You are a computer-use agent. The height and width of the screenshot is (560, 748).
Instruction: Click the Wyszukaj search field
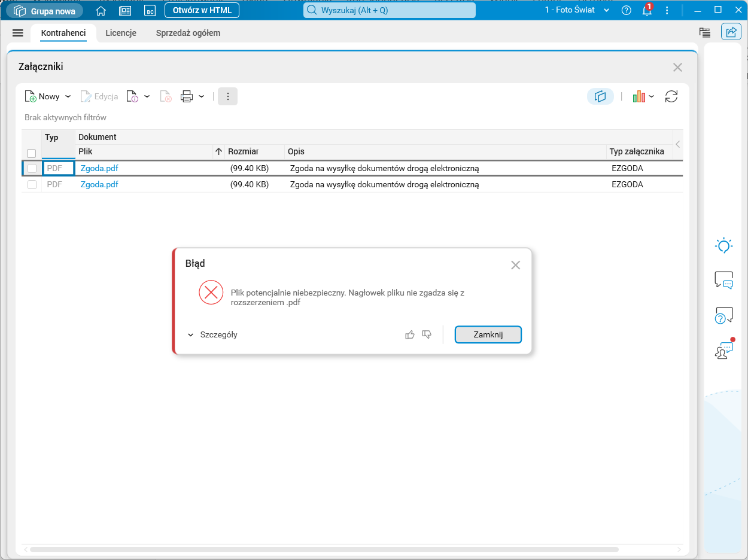click(x=390, y=10)
